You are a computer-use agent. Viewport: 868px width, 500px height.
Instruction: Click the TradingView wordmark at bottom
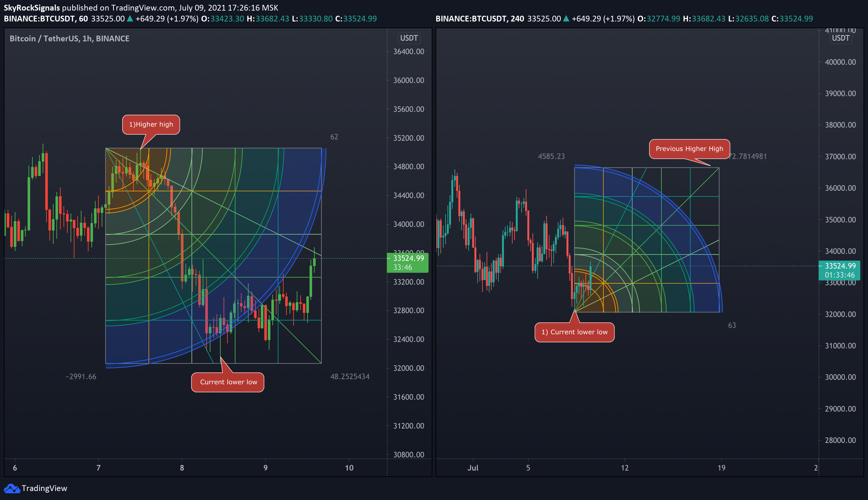coord(44,488)
